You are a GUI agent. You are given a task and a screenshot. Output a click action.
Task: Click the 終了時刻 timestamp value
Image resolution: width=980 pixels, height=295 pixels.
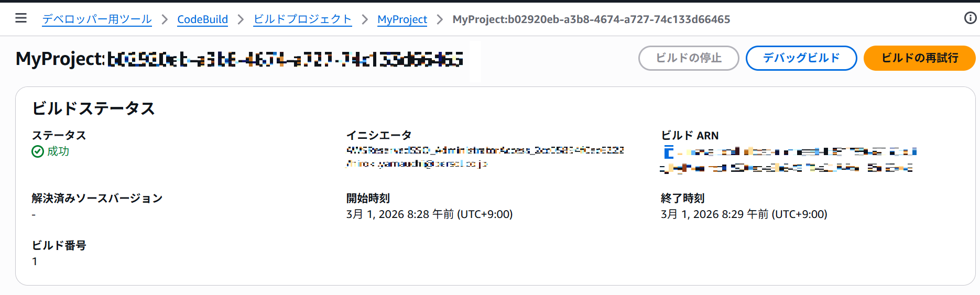click(x=744, y=214)
